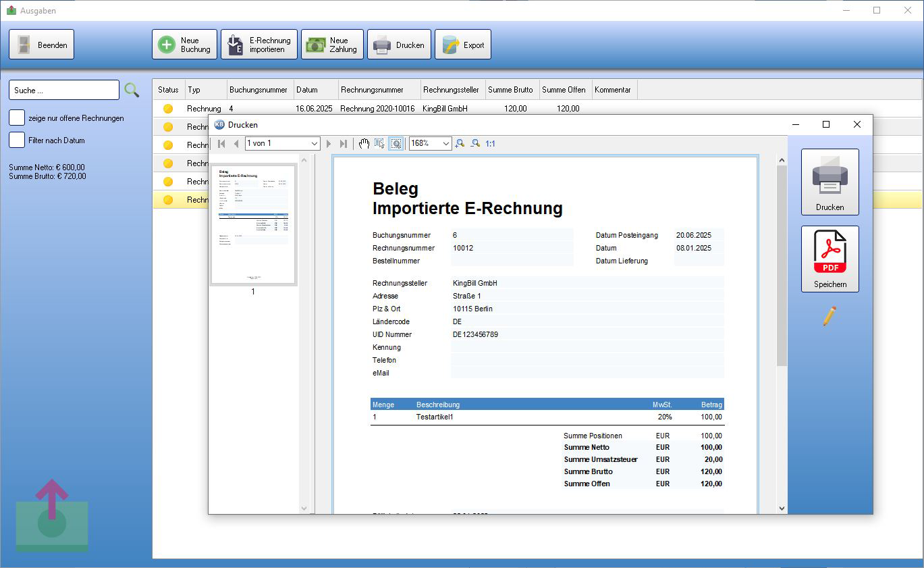Image resolution: width=924 pixels, height=568 pixels.
Task: Click the zoom in magnifier icon
Action: [x=460, y=144]
